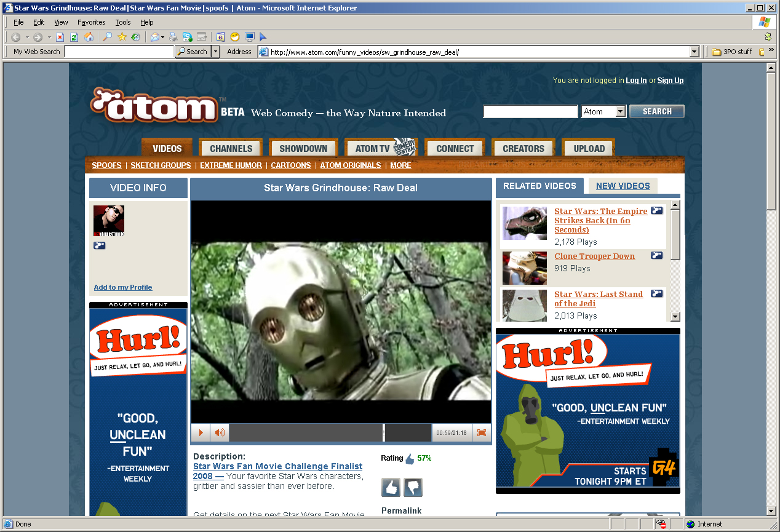The height and width of the screenshot is (532, 780).
Task: Click atom badge beside Clone Trooper Down
Action: pyautogui.click(x=657, y=255)
